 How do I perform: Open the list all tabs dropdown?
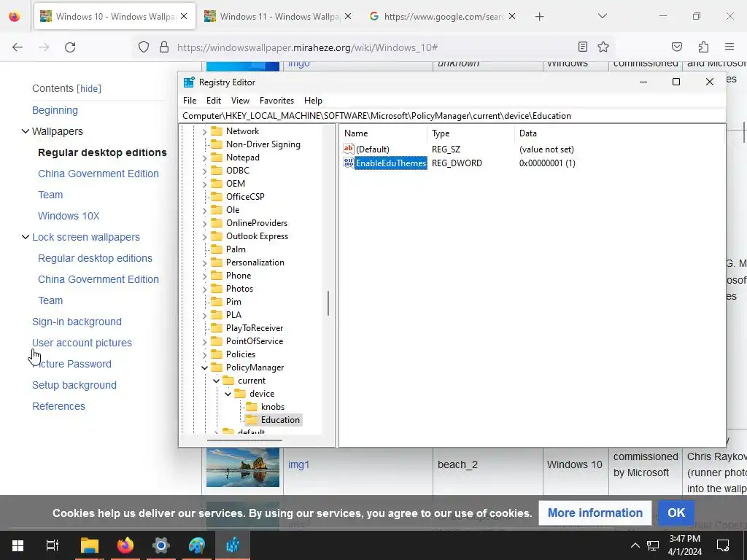(602, 16)
